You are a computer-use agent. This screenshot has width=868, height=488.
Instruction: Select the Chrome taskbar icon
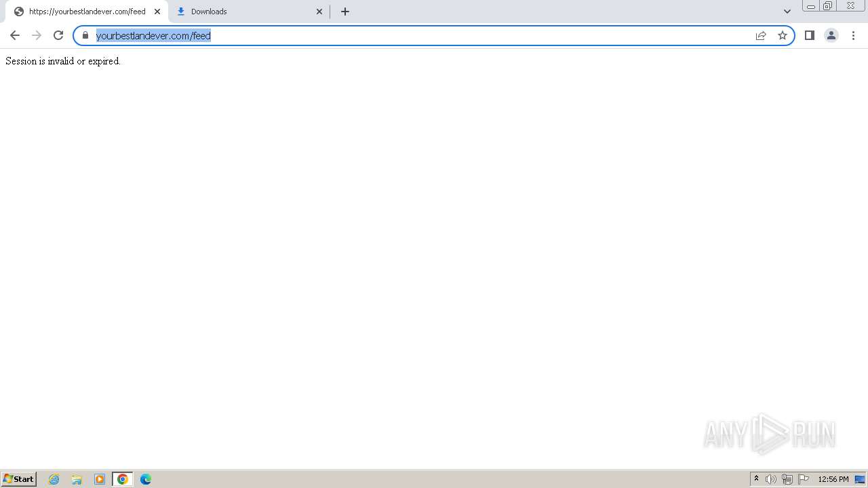click(x=123, y=479)
